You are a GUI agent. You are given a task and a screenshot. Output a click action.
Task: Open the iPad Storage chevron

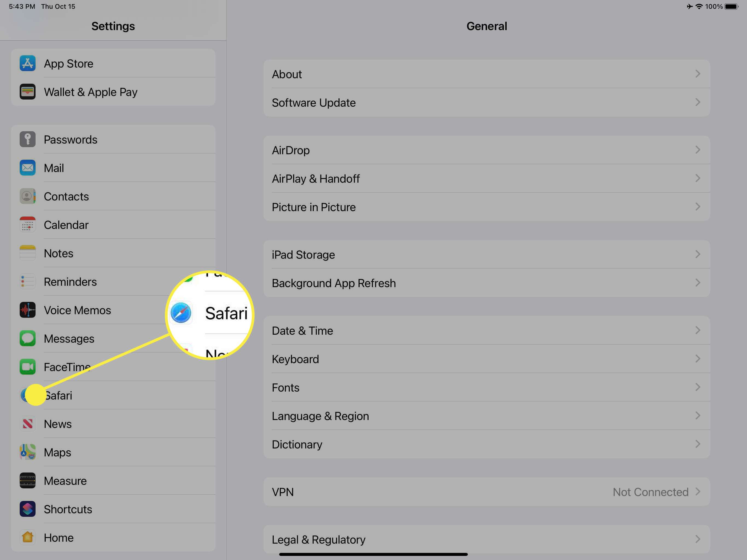[698, 254]
